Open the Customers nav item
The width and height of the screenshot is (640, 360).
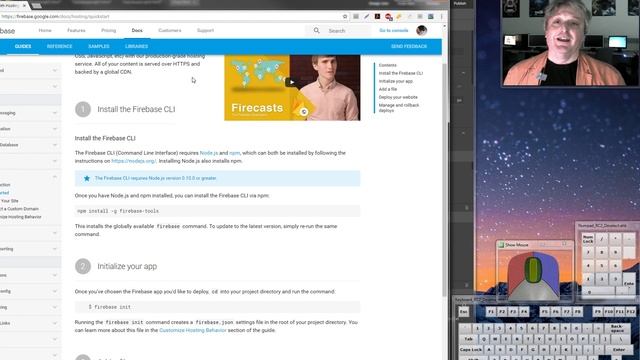click(x=170, y=31)
